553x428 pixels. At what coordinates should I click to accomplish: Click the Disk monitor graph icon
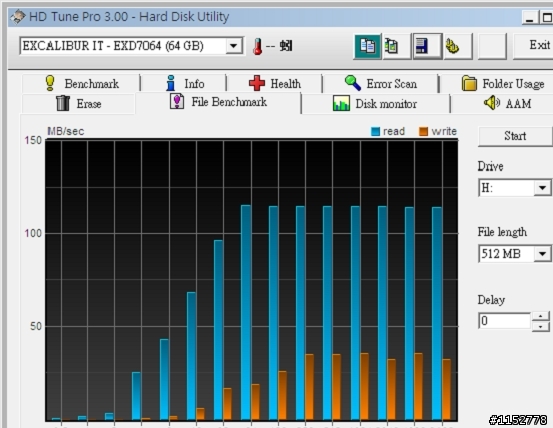[x=341, y=103]
